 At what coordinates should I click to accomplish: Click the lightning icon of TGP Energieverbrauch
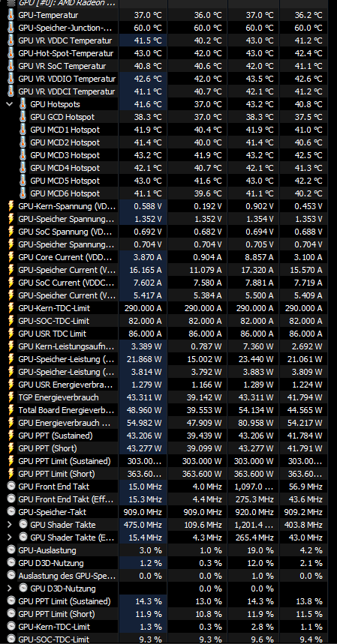point(11,397)
